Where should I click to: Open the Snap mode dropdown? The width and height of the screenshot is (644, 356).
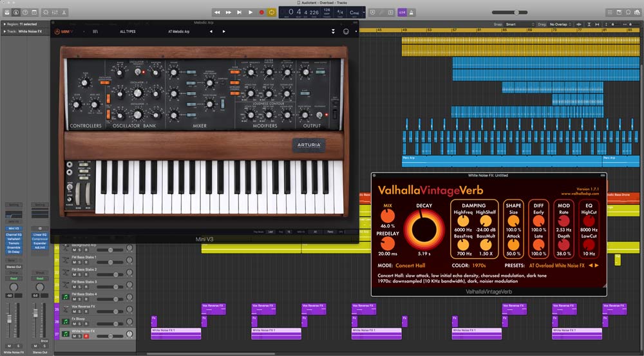pos(519,24)
